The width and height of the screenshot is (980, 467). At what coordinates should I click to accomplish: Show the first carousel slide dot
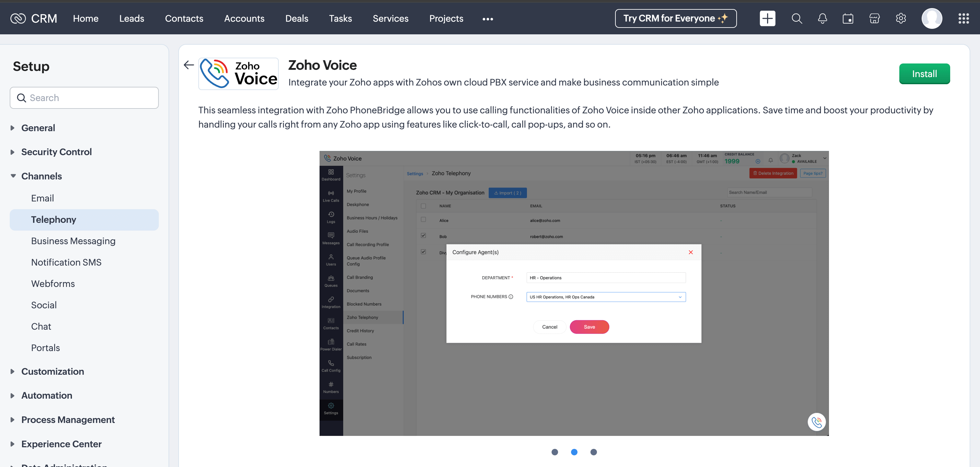click(555, 452)
